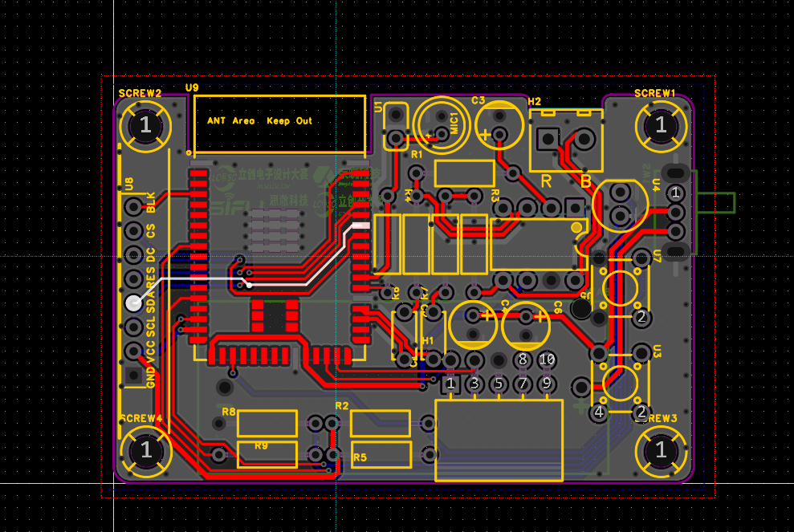Viewport: 794px width, 532px height.
Task: Select the RES pad on header U8
Action: [134, 279]
